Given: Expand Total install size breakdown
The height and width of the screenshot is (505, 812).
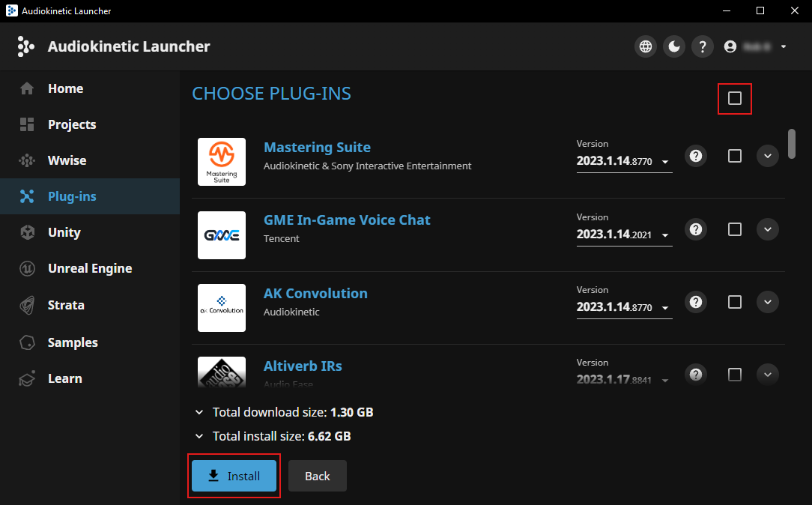Looking at the screenshot, I should 199,436.
